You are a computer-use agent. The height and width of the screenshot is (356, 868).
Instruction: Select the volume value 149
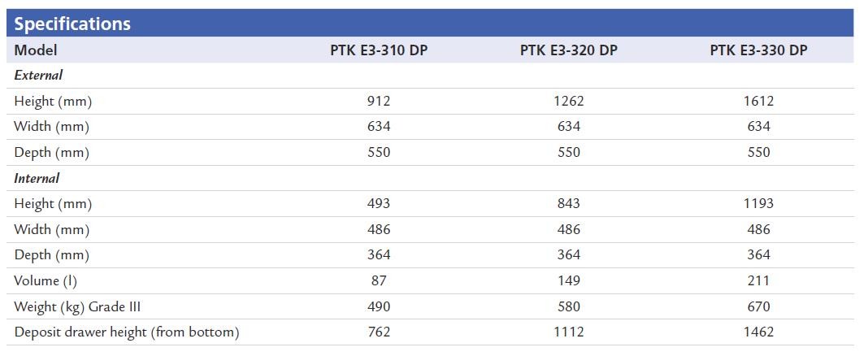coord(569,280)
